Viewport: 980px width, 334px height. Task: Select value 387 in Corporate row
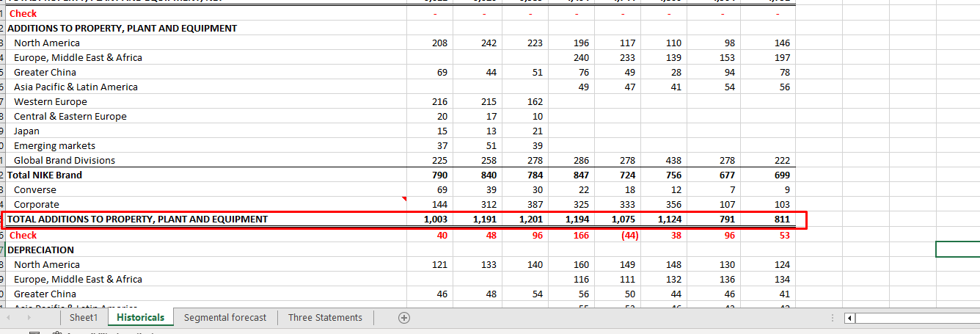coord(535,204)
